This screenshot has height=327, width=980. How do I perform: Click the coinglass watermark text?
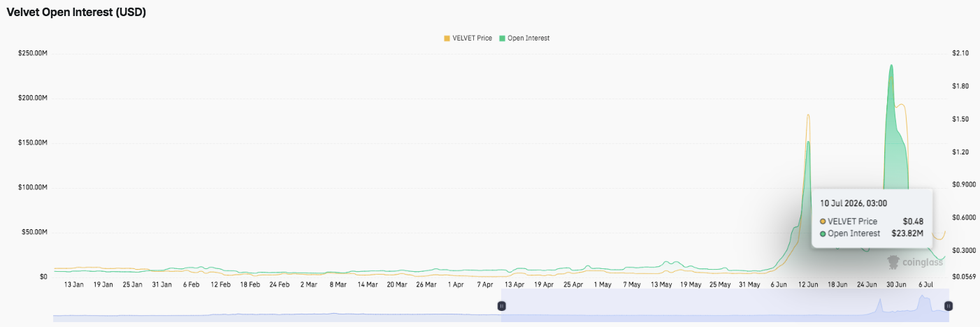click(x=922, y=262)
